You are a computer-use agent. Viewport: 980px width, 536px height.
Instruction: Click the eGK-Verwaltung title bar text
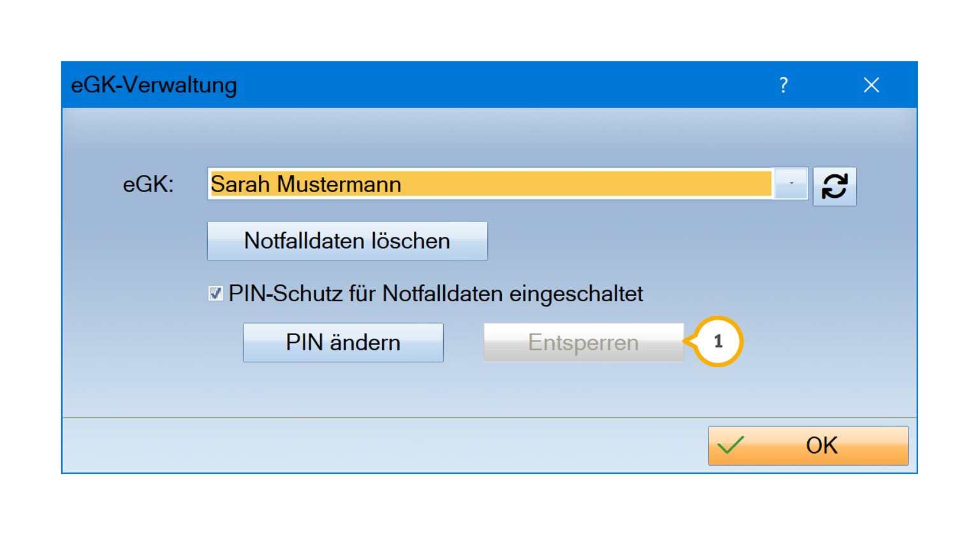154,85
